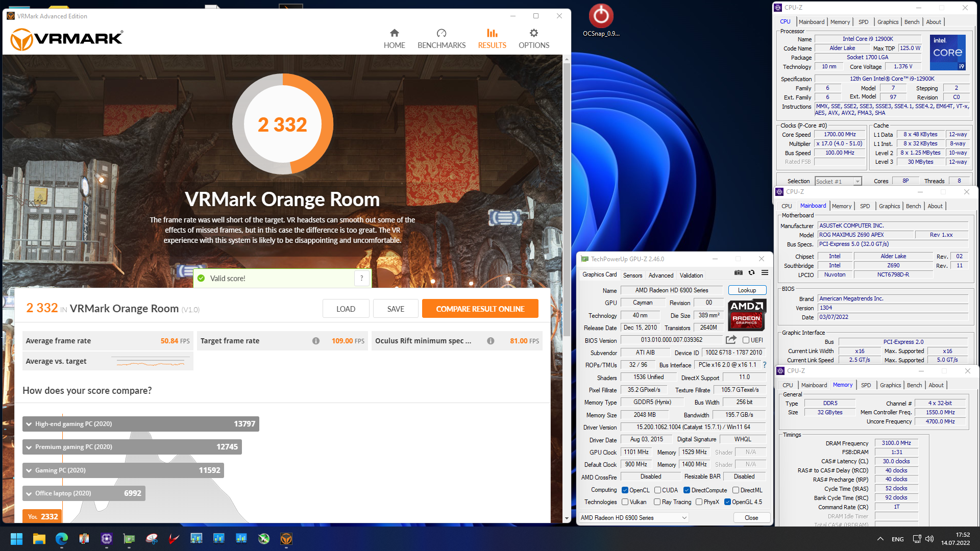Click the SAVE button

tap(396, 309)
